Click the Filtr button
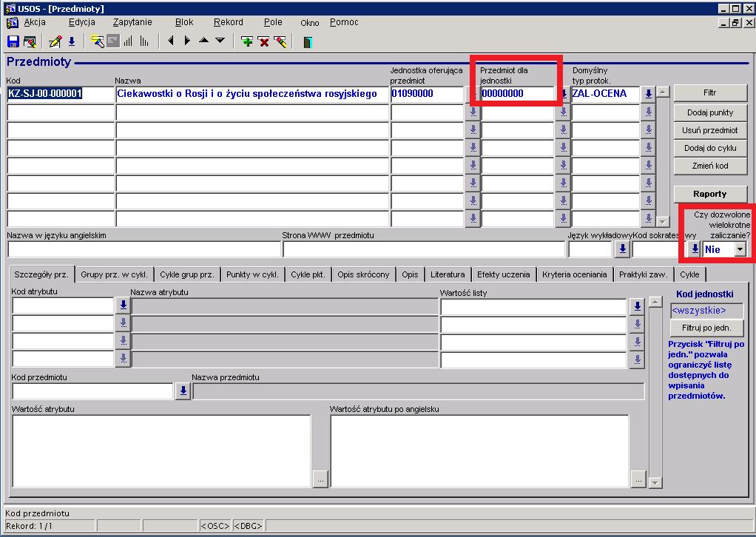 pyautogui.click(x=709, y=92)
